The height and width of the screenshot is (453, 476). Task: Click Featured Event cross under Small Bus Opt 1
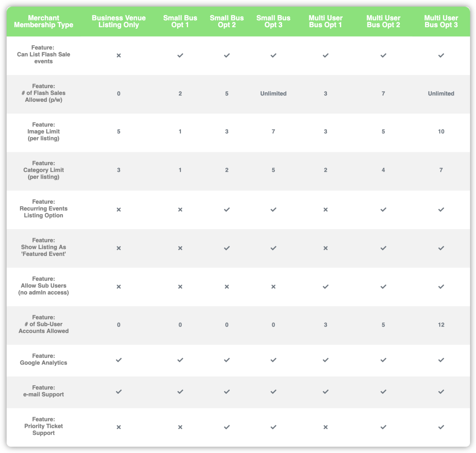point(180,248)
